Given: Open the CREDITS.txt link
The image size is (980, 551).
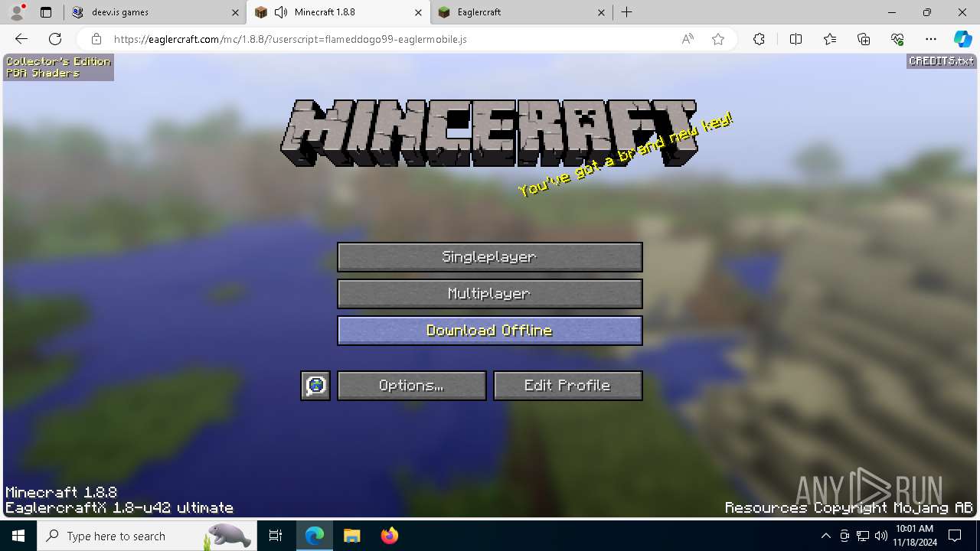Looking at the screenshot, I should 941,60.
